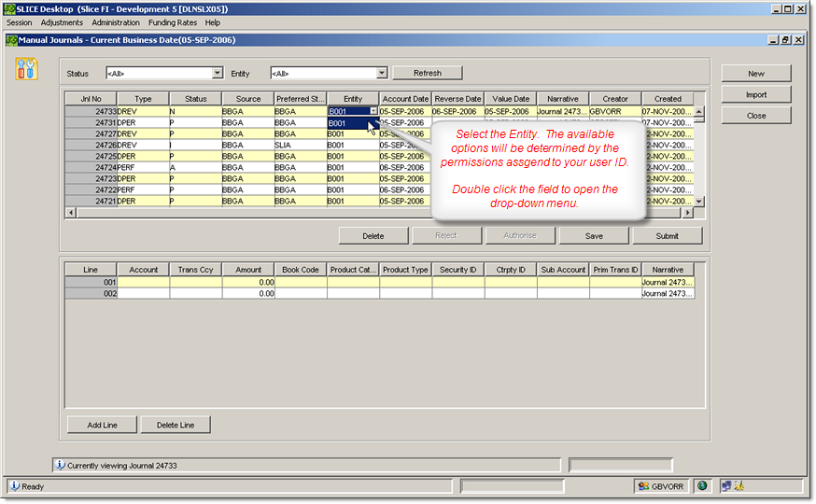Click the SLICE Desktop title bar icon
816x504 pixels.
pos(9,8)
